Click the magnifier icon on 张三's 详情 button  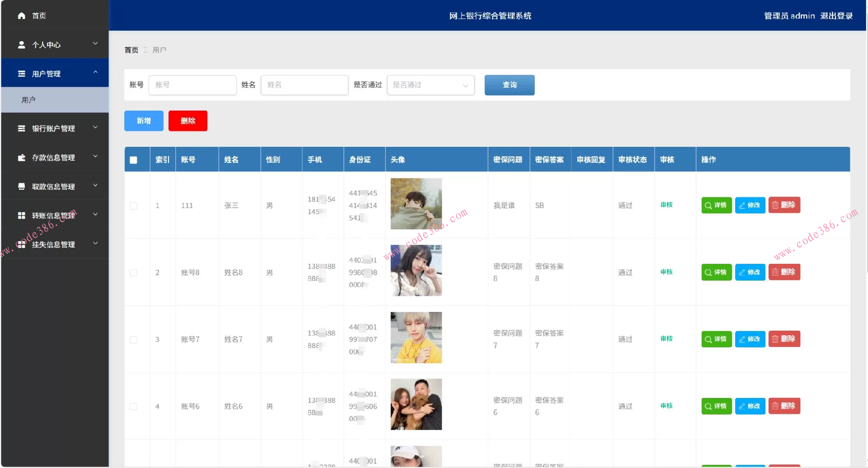click(x=708, y=205)
